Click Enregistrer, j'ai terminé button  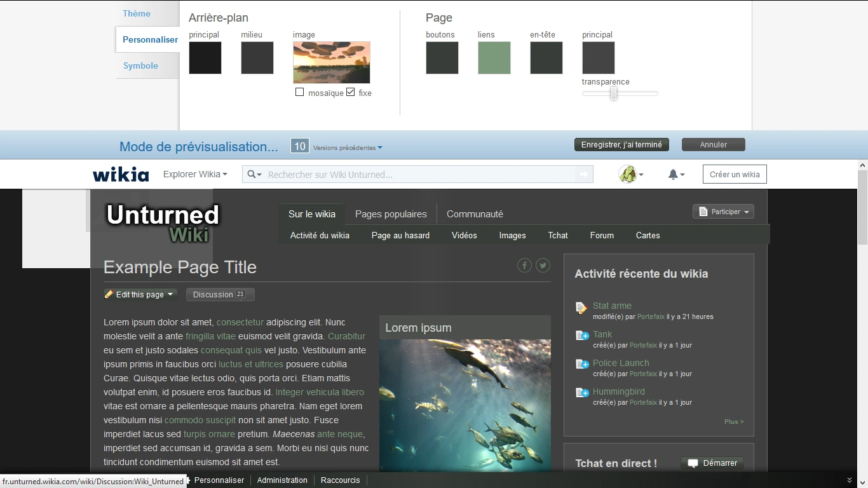(621, 145)
